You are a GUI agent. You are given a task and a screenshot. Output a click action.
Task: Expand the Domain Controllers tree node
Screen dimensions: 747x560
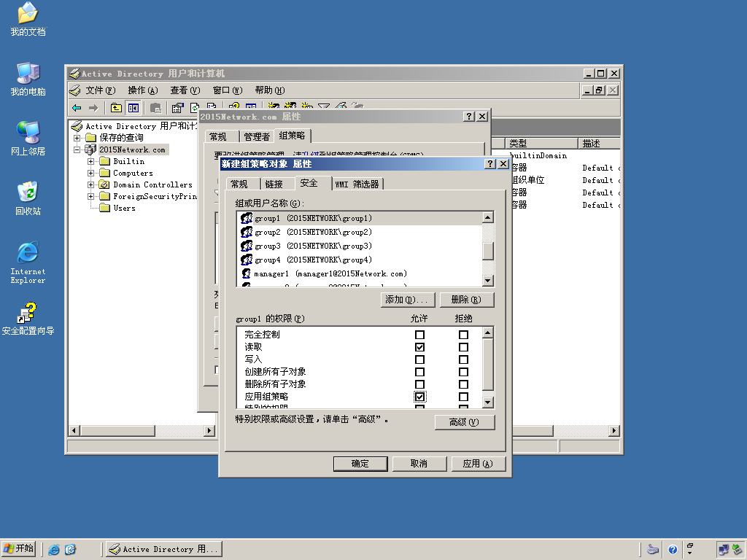point(90,184)
